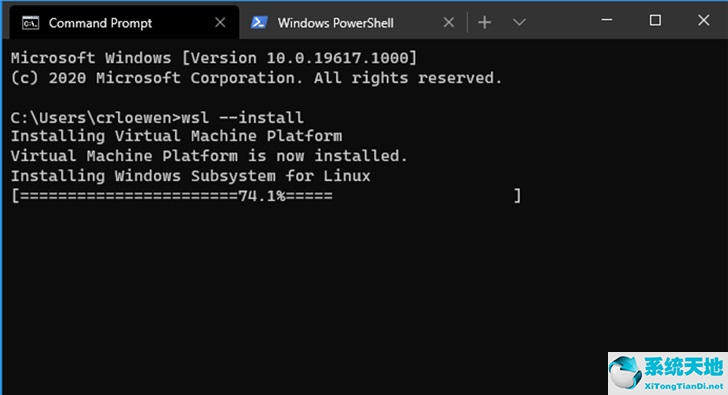Open a new tab with the plus button
728x395 pixels.
click(x=484, y=22)
